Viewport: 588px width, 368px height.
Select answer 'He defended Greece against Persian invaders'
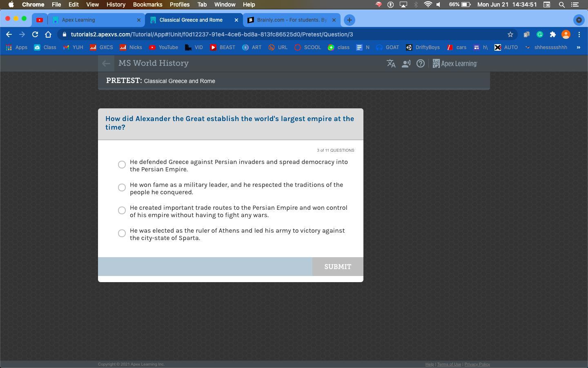pyautogui.click(x=122, y=164)
